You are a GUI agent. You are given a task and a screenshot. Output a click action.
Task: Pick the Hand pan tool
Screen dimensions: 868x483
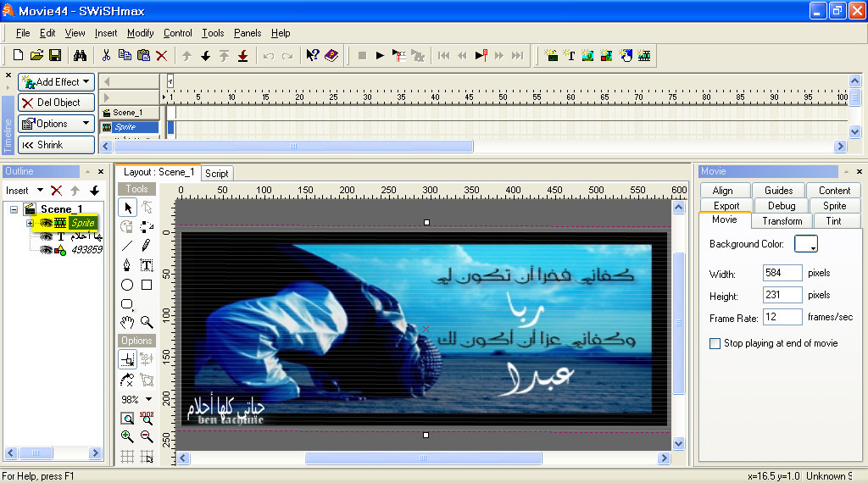pyautogui.click(x=127, y=322)
